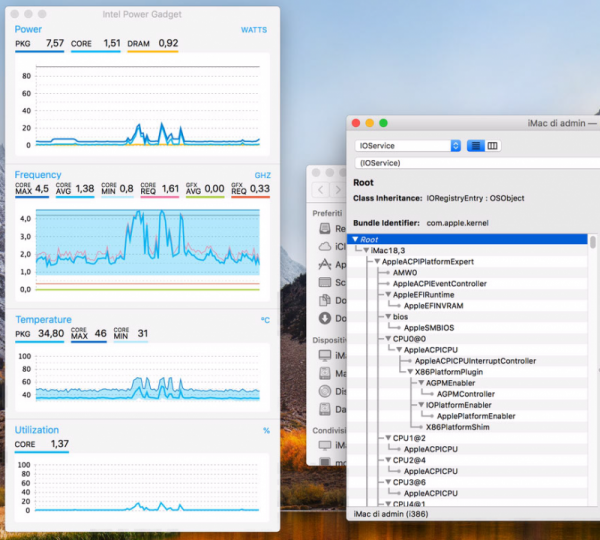Open the IOService plane dropdown
The height and width of the screenshot is (540, 600).
tap(408, 146)
